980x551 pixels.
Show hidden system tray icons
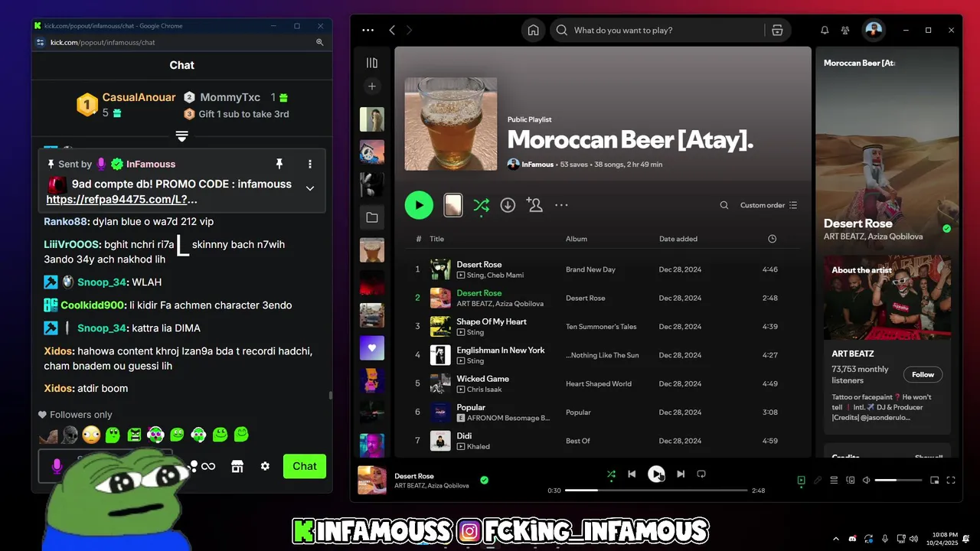(x=835, y=540)
